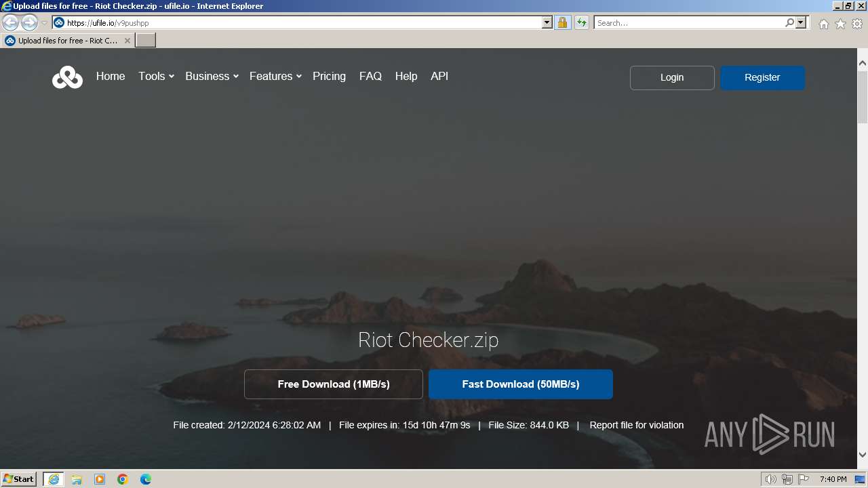868x488 pixels.
Task: Click the Internet Explorer taskbar icon
Action: (54, 479)
